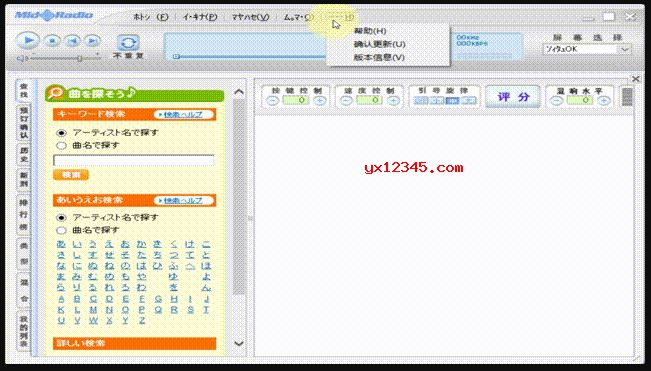Choose 帮助(H) in the open menu
651x371 pixels.
click(x=370, y=31)
